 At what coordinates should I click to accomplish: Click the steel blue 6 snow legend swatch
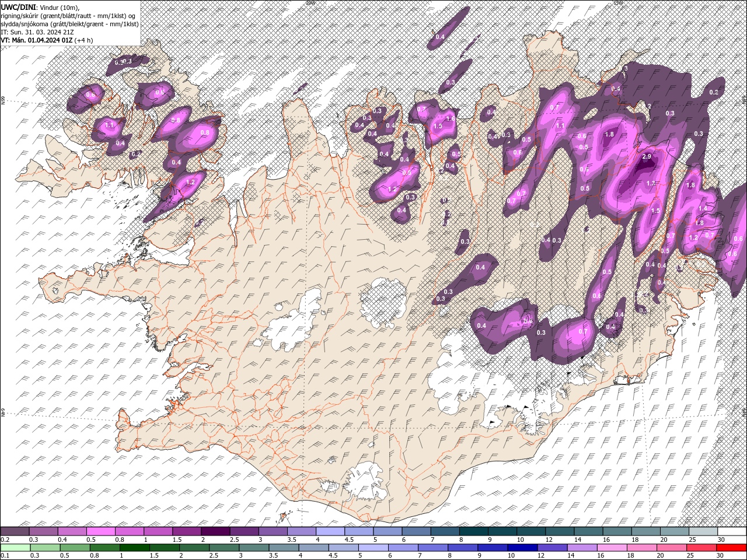click(x=417, y=531)
